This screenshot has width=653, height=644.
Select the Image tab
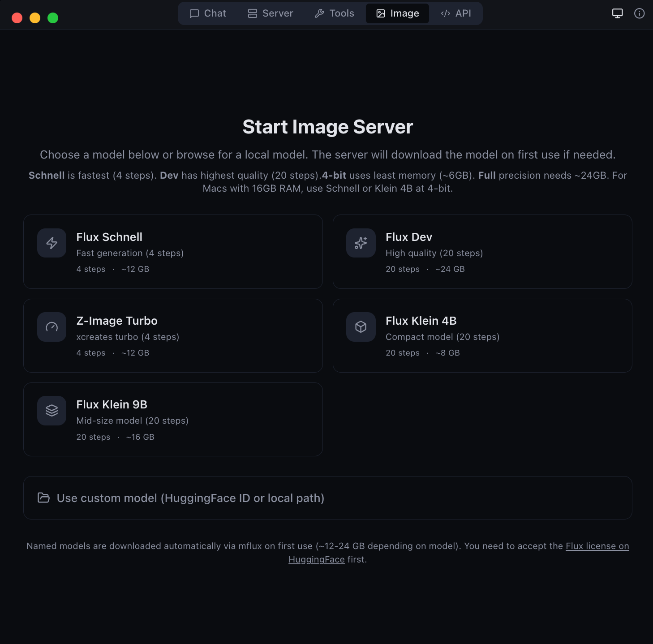397,13
